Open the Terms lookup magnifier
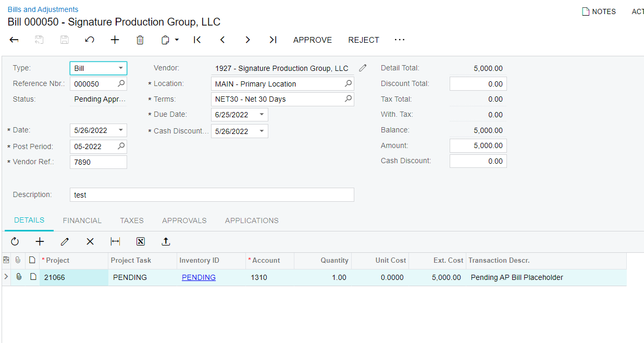The height and width of the screenshot is (343, 644). [x=348, y=99]
